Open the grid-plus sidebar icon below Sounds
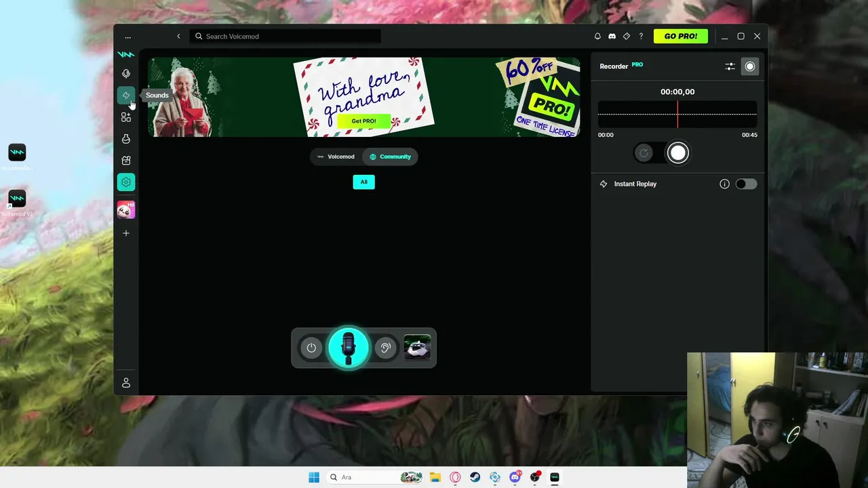Screen dimensions: 868x488 click(x=126, y=117)
